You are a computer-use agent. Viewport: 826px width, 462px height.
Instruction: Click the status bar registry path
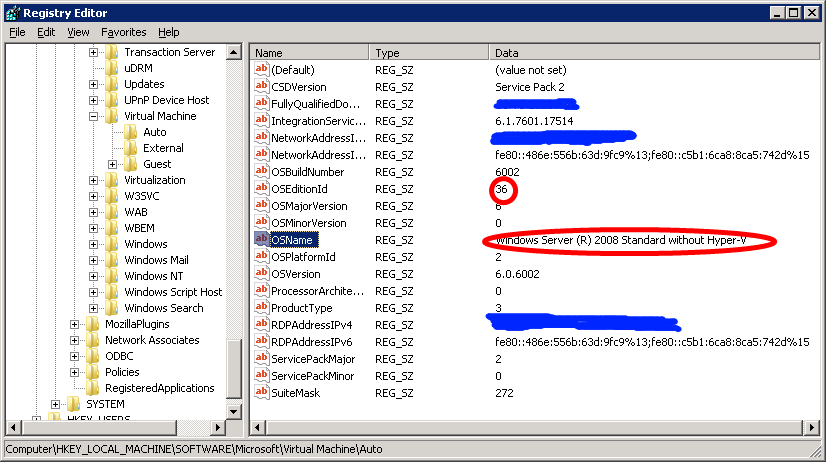coord(194,449)
